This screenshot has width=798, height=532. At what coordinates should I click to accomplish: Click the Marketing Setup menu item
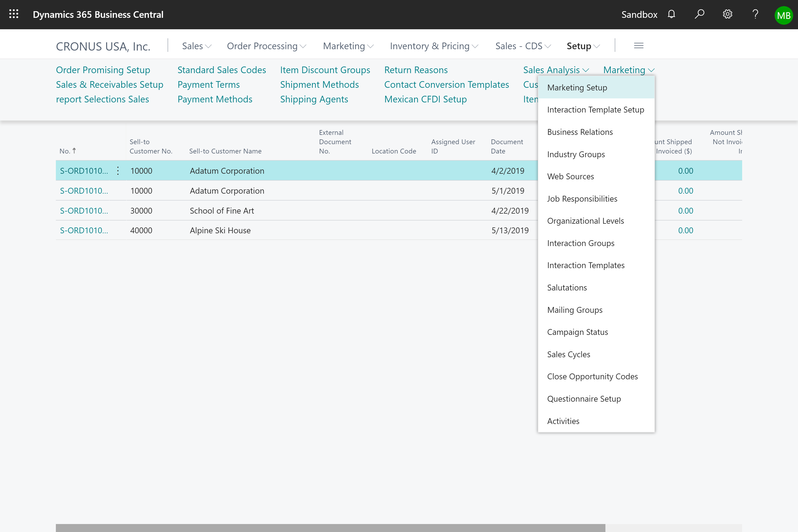click(x=576, y=87)
